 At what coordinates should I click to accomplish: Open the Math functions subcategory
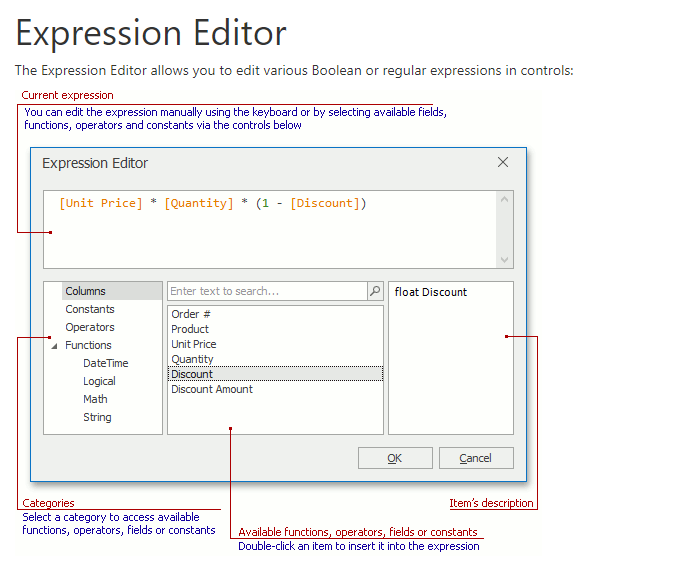pyautogui.click(x=95, y=399)
